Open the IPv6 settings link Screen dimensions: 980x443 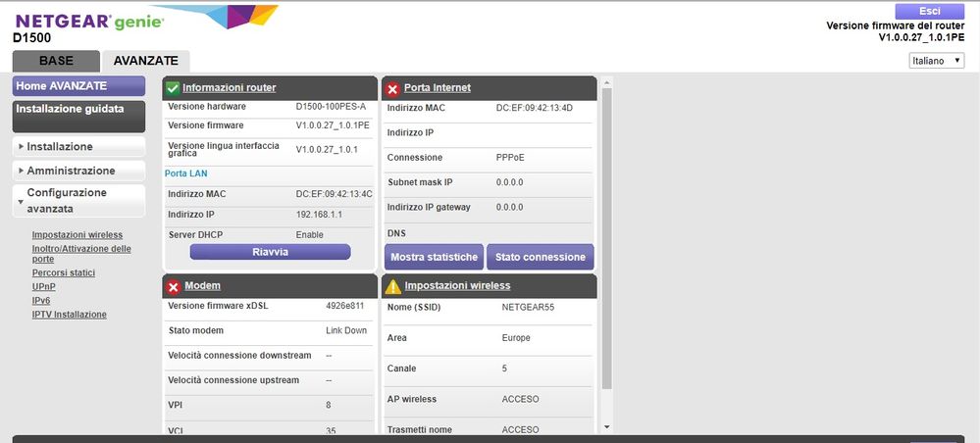(41, 301)
